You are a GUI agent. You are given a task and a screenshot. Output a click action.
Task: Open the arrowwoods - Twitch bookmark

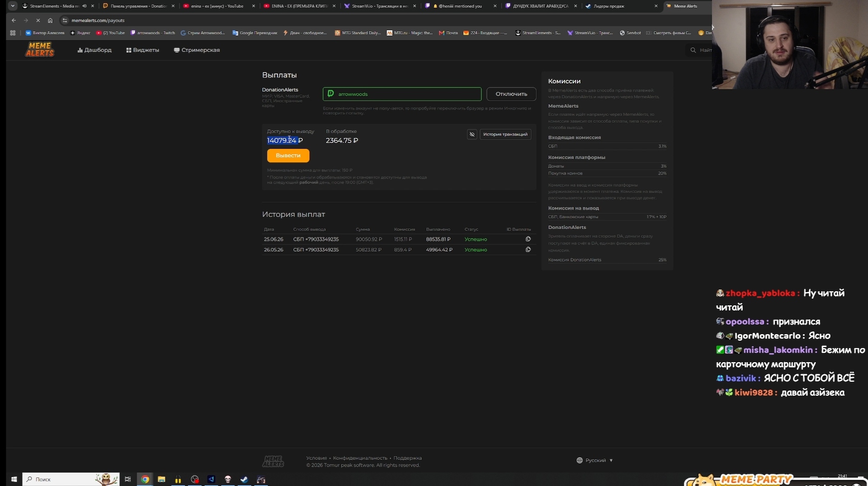(152, 33)
